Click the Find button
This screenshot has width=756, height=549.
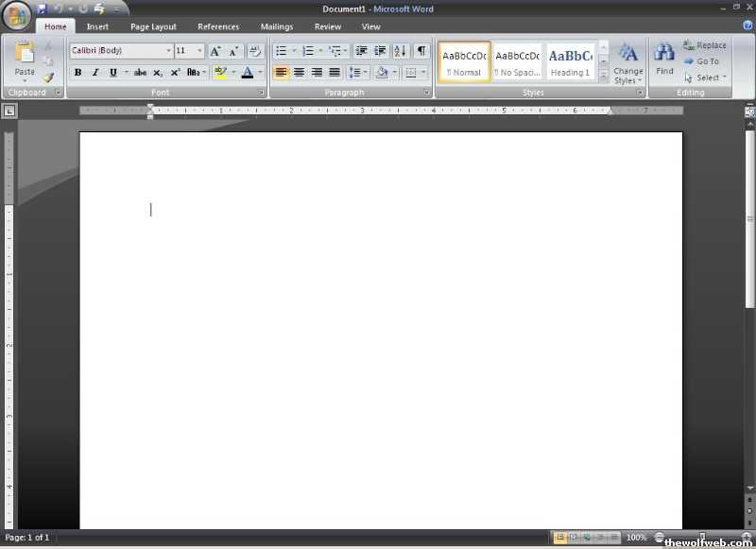pyautogui.click(x=664, y=59)
